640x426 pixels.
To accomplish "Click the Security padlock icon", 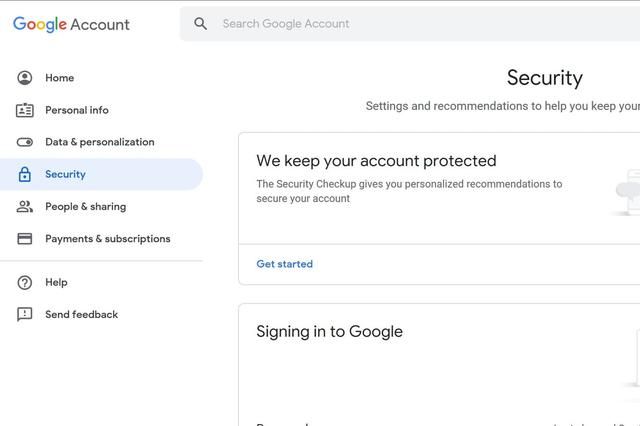I will coord(25,174).
